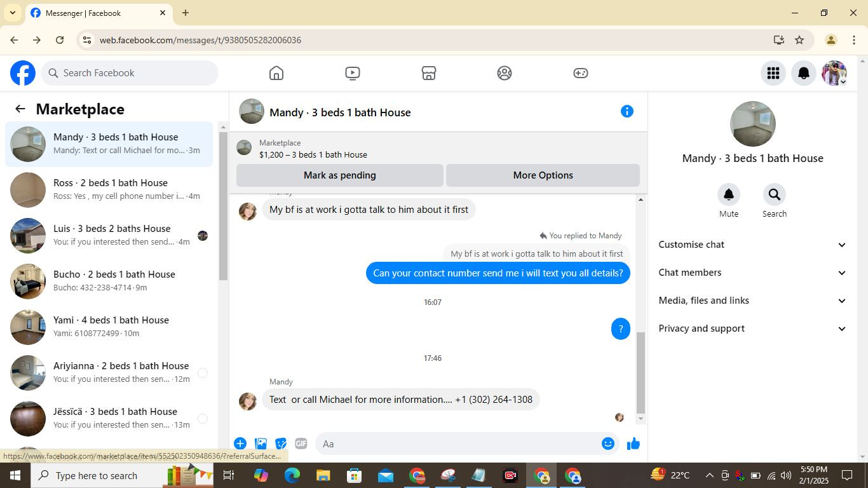Open Ross 2 beds 1 bath conversation
The image size is (868, 488).
coord(109,190)
